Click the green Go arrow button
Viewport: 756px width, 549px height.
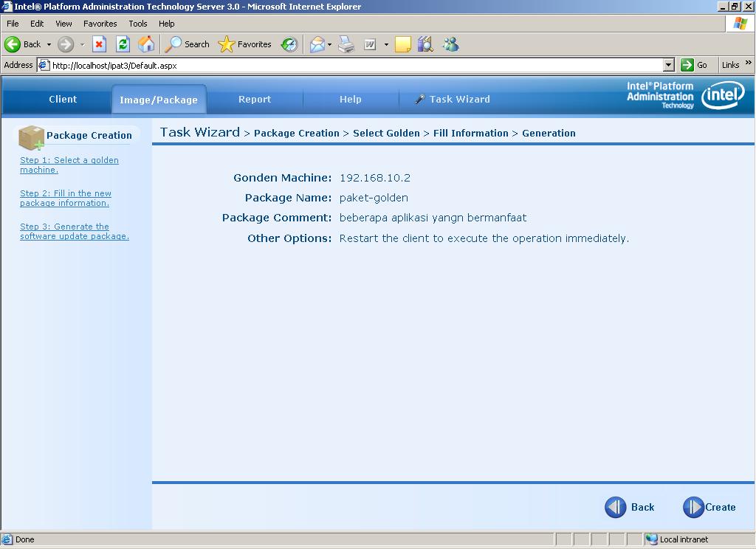(x=687, y=65)
